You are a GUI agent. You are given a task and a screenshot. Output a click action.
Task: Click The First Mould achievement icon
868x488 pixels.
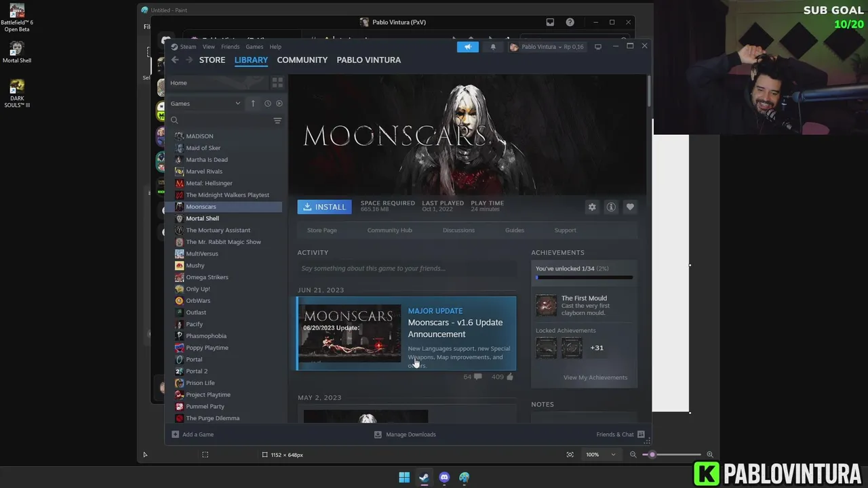click(546, 306)
